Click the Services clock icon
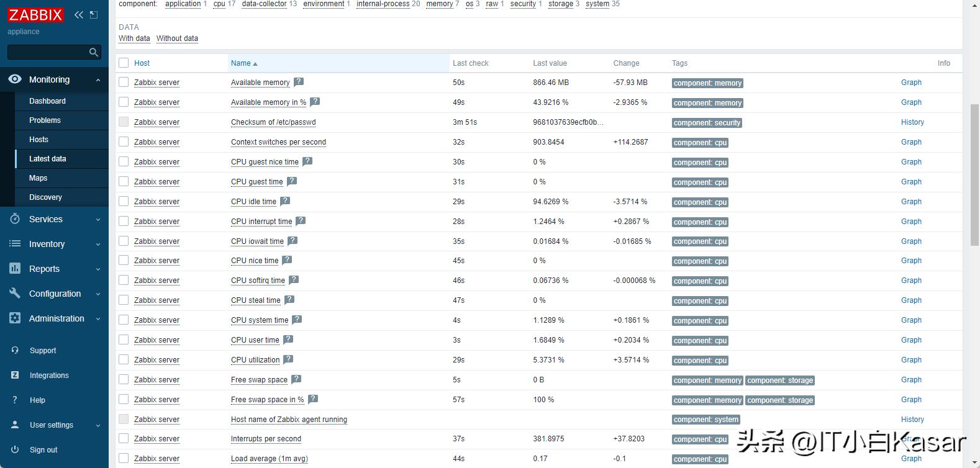 tap(15, 218)
